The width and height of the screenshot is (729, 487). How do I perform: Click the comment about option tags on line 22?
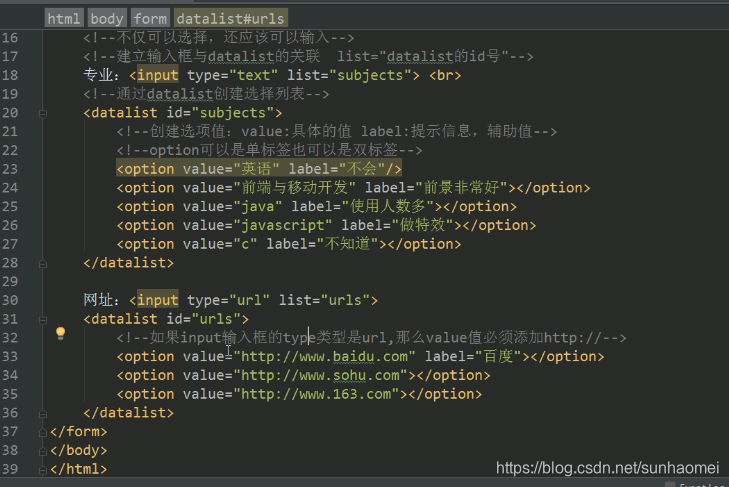269,150
